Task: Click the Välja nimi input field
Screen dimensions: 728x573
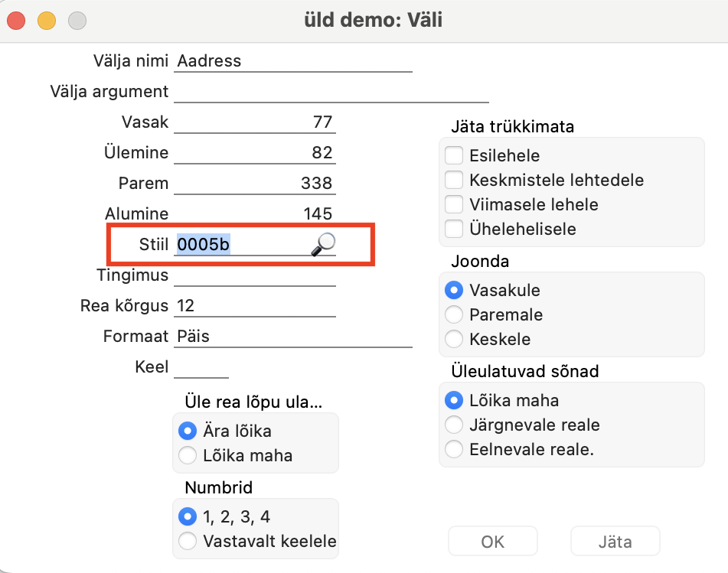Action: click(293, 61)
